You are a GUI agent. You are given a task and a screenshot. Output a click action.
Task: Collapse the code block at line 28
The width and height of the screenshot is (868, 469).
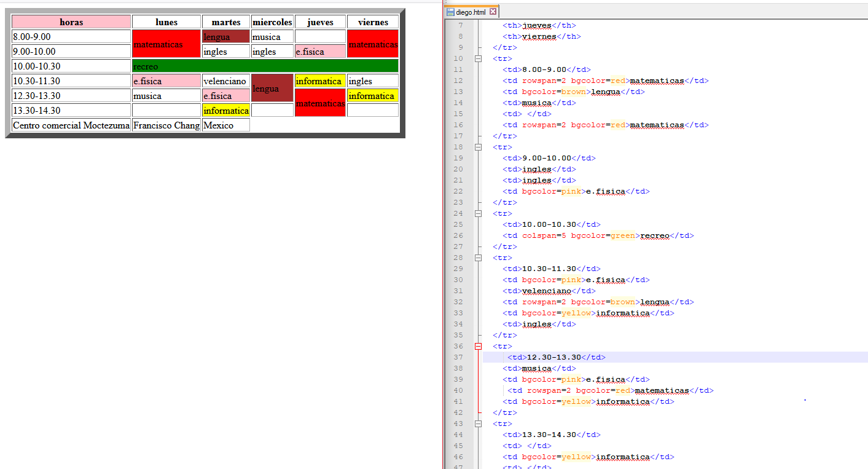coord(478,258)
